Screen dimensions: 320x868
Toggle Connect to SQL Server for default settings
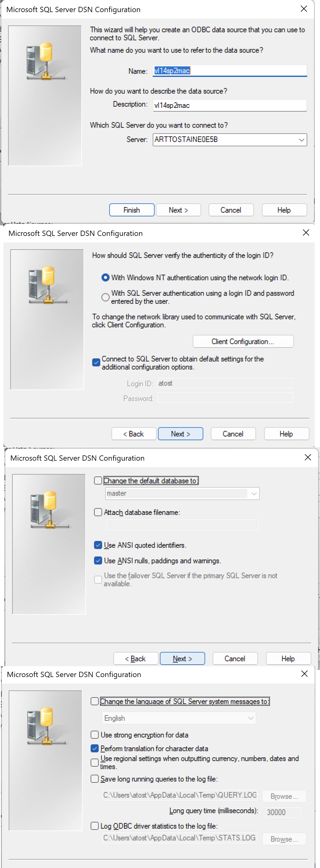pyautogui.click(x=96, y=363)
